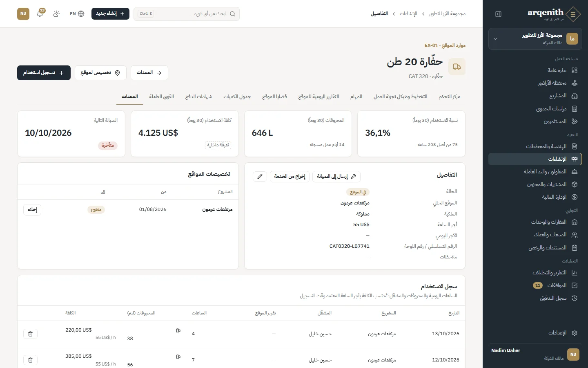Viewport: 588px width, 368px height.
Task: Open الهندسة والمخططات in the sidebar
Action: pyautogui.click(x=535, y=146)
